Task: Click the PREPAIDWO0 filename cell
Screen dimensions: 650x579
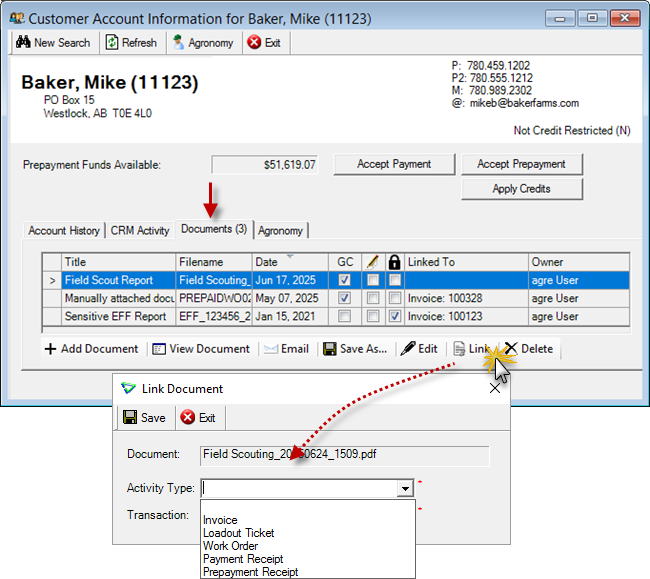Action: [x=214, y=298]
